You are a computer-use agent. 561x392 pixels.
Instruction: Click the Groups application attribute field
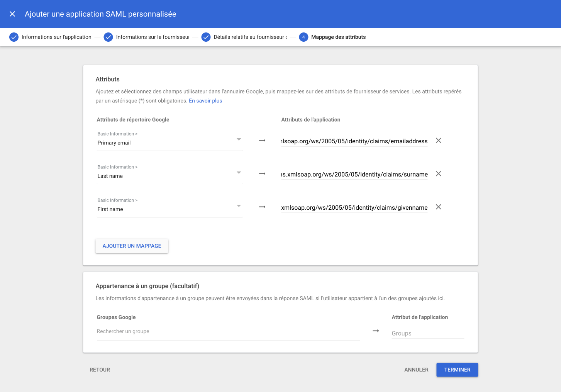tap(427, 333)
